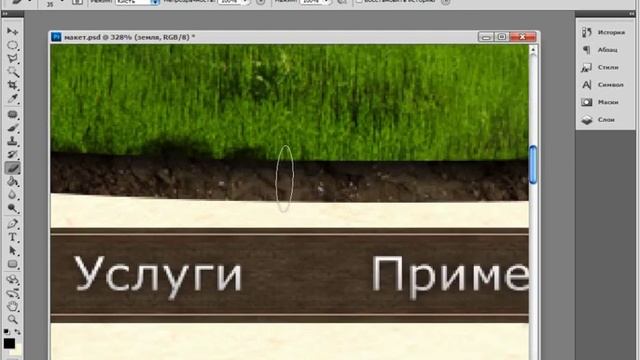Screen dimensions: 640x360
Task: Swap foreground and background colors
Action: (18, 331)
